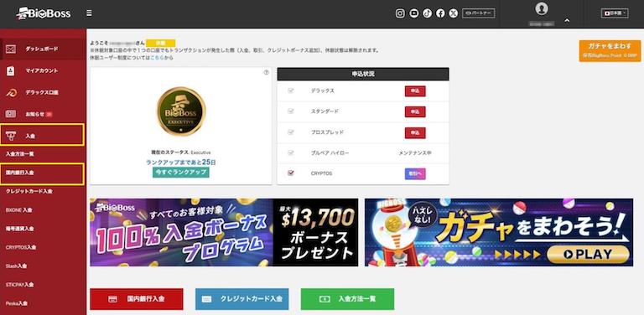Image resolution: width=644 pixels, height=315 pixels.
Task: Click the デラックス口座 sidebar icon
Action: [x=11, y=93]
